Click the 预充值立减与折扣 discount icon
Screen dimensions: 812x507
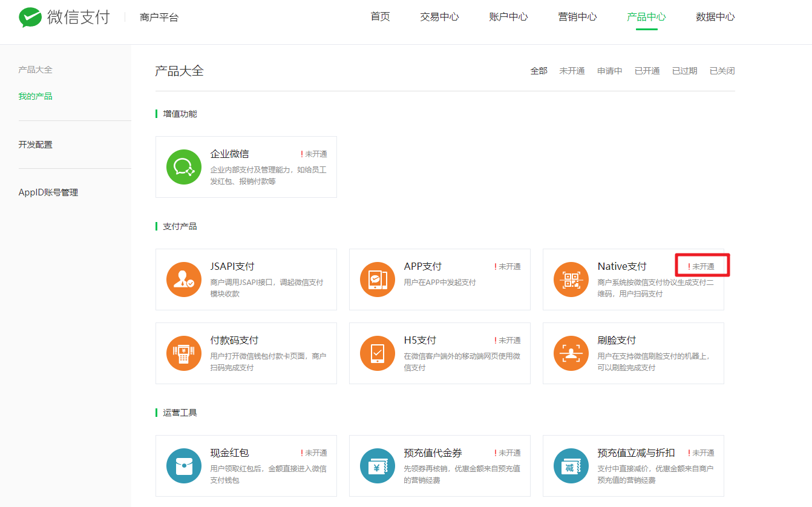(571, 466)
